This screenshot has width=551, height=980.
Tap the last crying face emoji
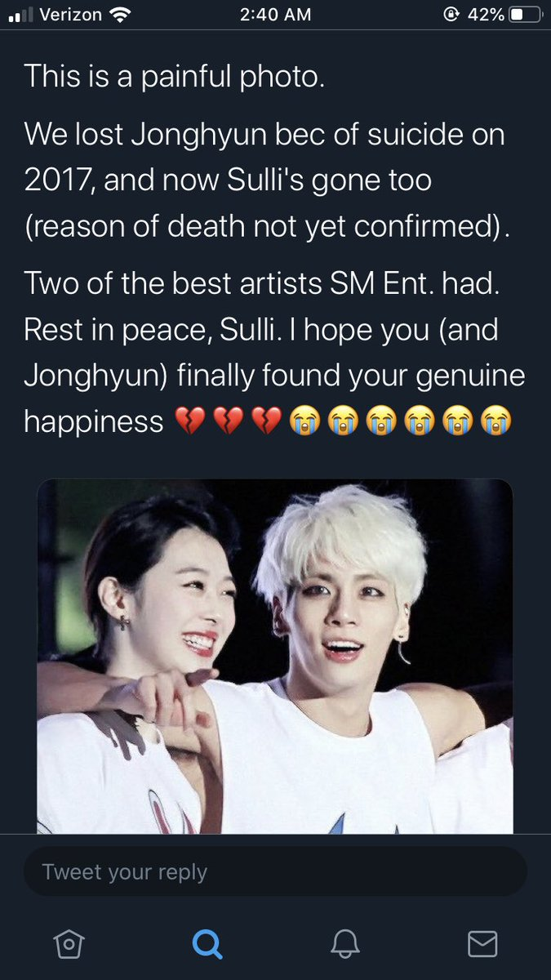tap(496, 421)
